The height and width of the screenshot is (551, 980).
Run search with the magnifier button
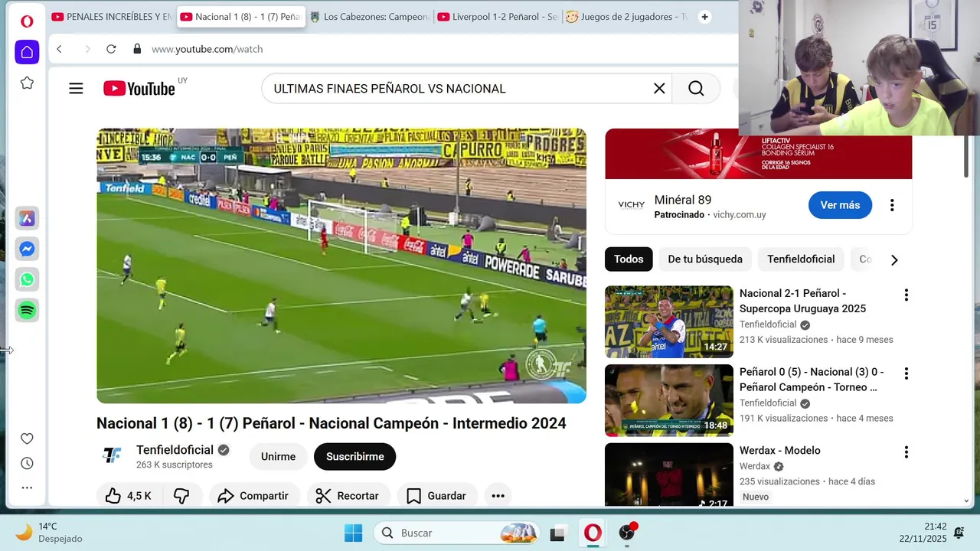point(696,89)
